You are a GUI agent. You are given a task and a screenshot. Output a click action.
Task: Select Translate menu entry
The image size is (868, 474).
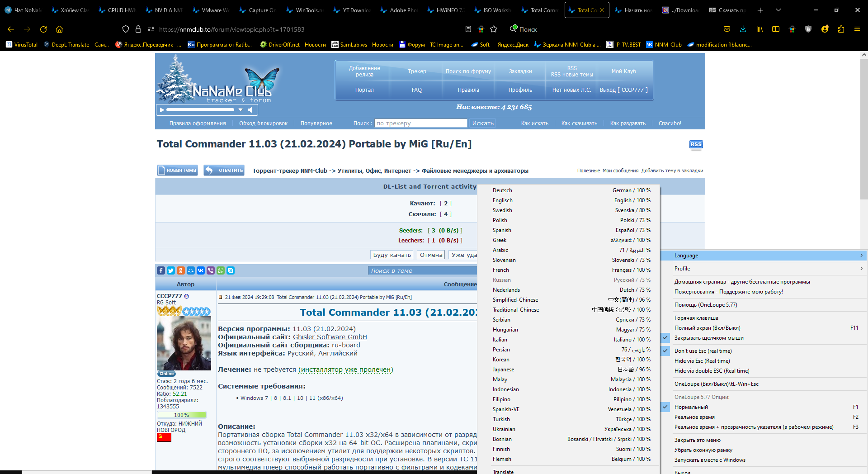click(569, 471)
